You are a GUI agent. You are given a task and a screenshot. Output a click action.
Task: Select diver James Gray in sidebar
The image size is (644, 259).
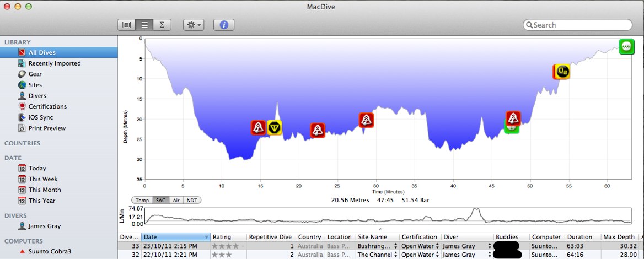pos(44,226)
